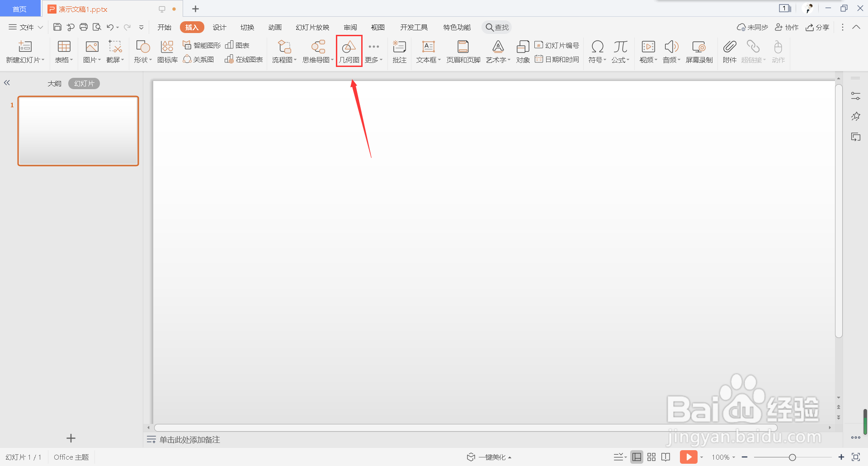
Task: Toggle slide sorter view in status bar
Action: pos(651,457)
